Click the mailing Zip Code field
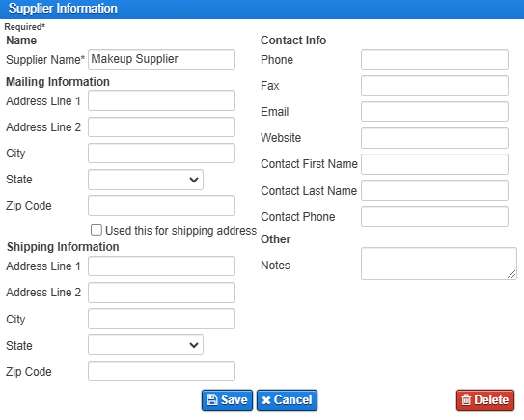The width and height of the screenshot is (524, 420). (161, 206)
